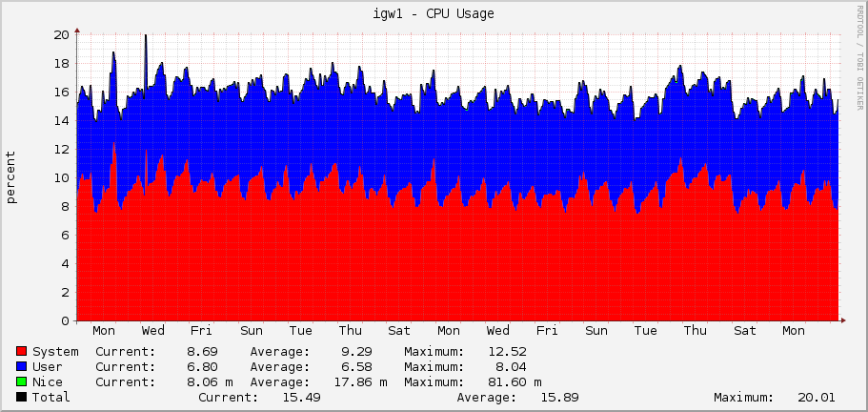Click 'Current:' label in the System row
Image resolution: width=868 pixels, height=412 pixels.
(126, 352)
